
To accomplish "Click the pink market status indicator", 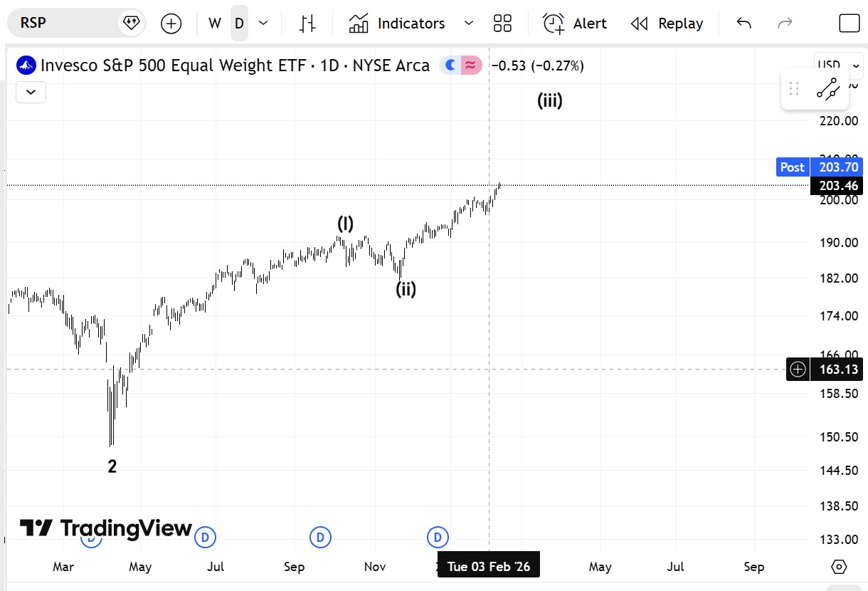I will pyautogui.click(x=470, y=66).
